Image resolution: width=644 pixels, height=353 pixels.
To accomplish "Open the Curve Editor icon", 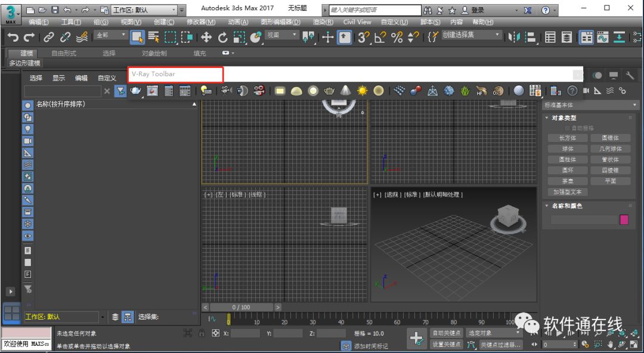I will 602,38.
